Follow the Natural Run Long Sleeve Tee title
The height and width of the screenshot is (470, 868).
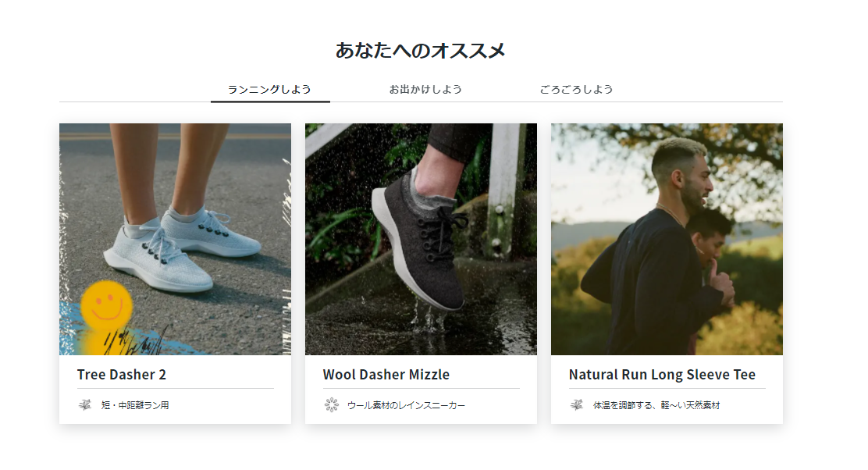[662, 375]
